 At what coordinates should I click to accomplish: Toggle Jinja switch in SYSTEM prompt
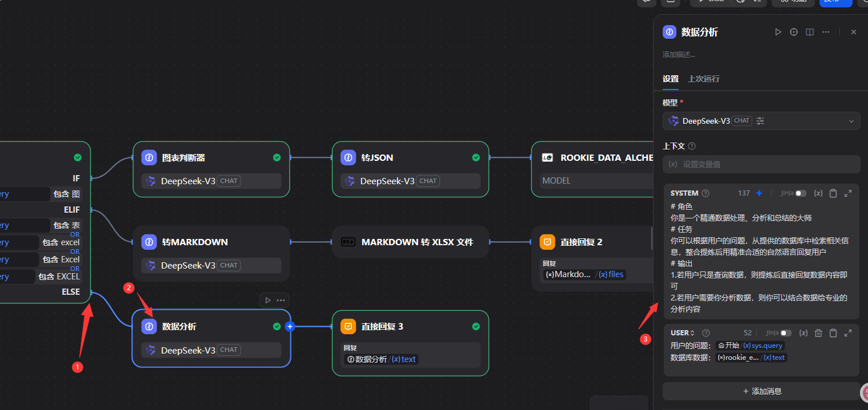(x=801, y=193)
